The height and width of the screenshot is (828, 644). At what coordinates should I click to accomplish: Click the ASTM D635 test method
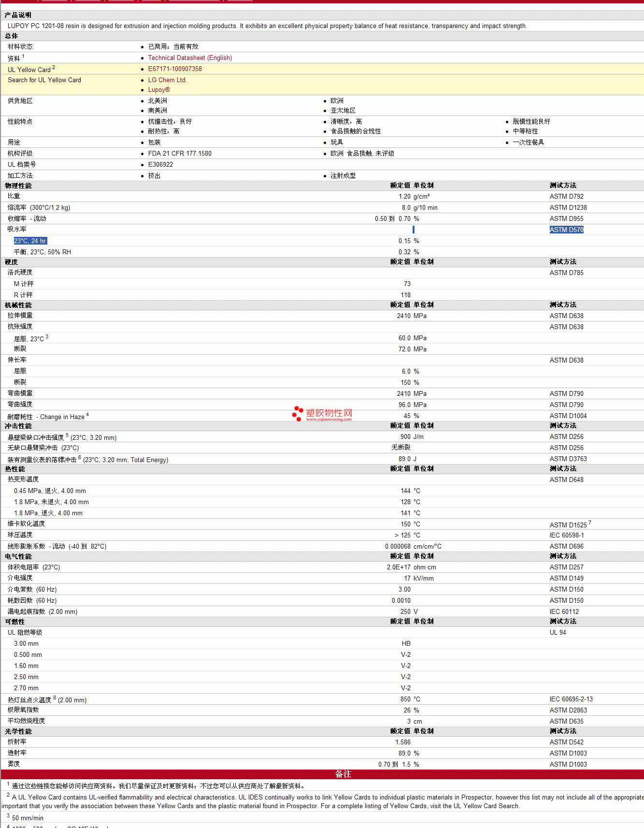pos(566,721)
